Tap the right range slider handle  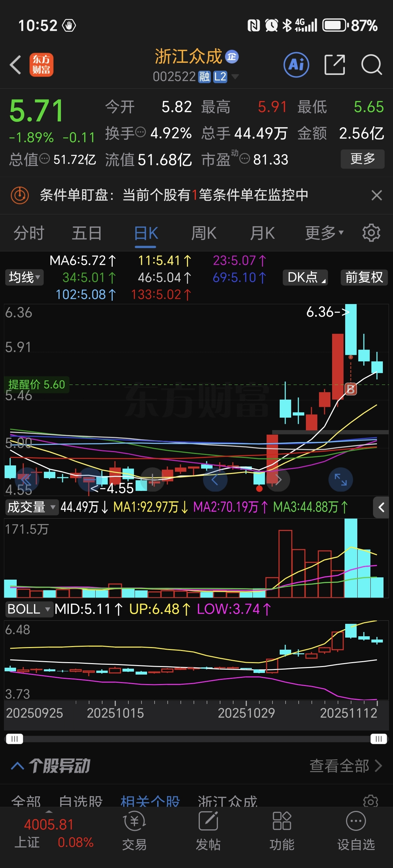tap(379, 739)
